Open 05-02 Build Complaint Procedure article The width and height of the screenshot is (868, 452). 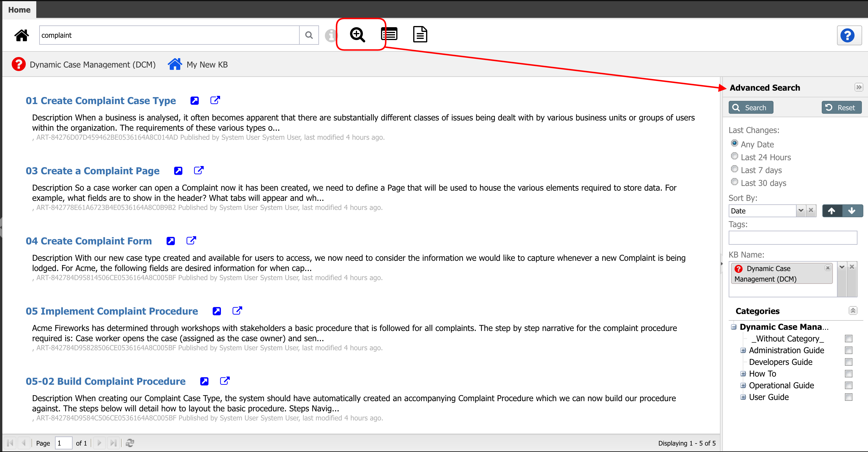pyautogui.click(x=106, y=381)
